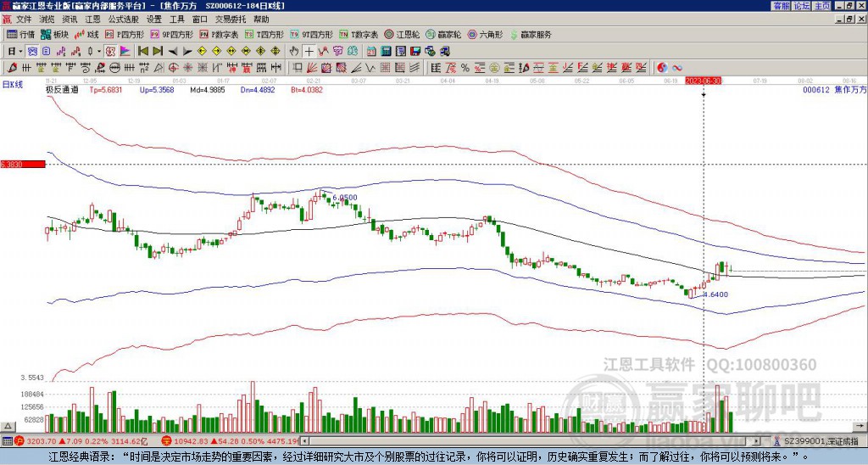Open the T四方形 tool
Screen dimensions: 868x465
[264, 34]
